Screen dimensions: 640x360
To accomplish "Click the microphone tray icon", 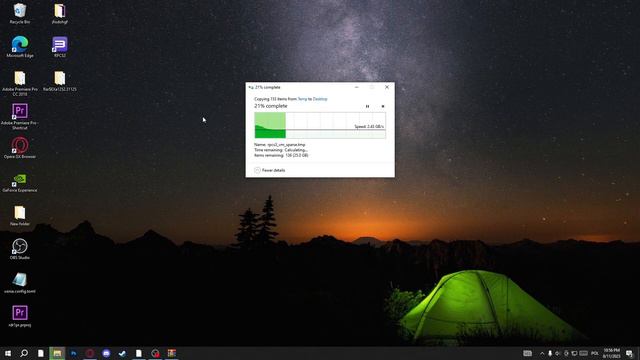I will [550, 353].
